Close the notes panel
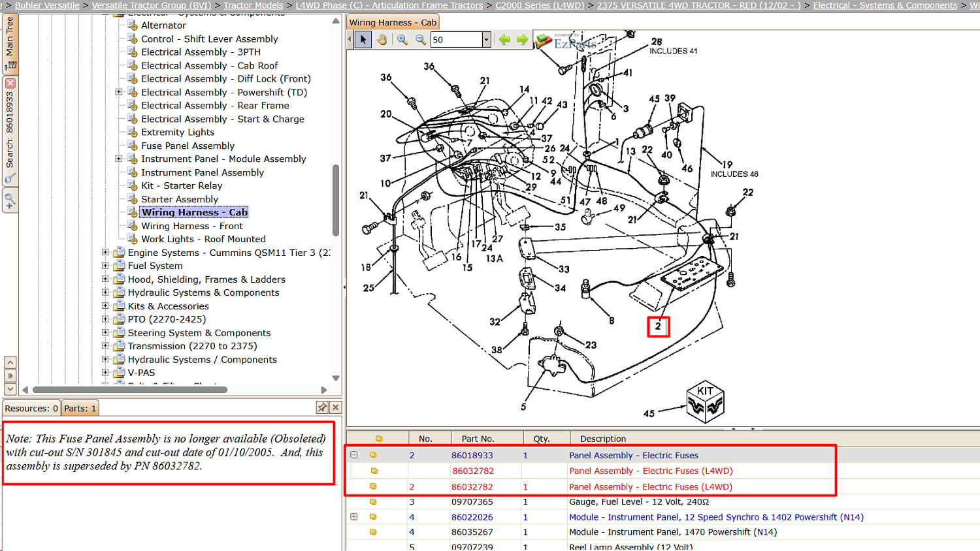 point(335,407)
